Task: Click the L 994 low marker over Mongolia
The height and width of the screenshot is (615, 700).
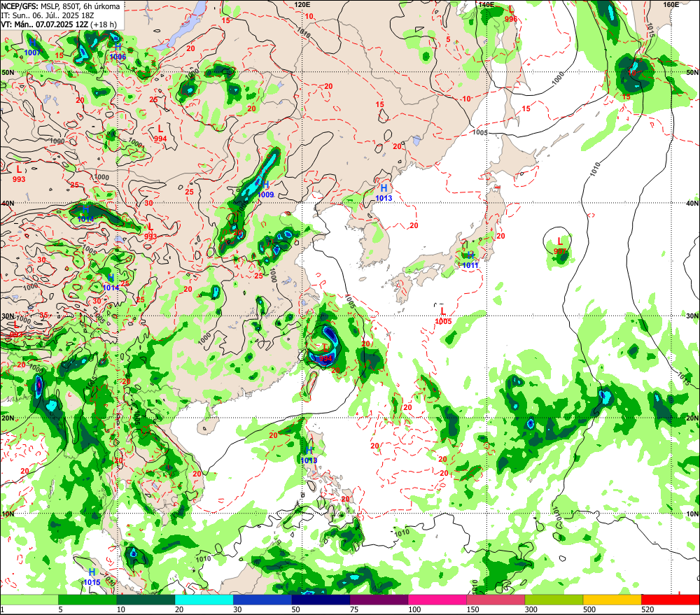Action: pyautogui.click(x=160, y=134)
